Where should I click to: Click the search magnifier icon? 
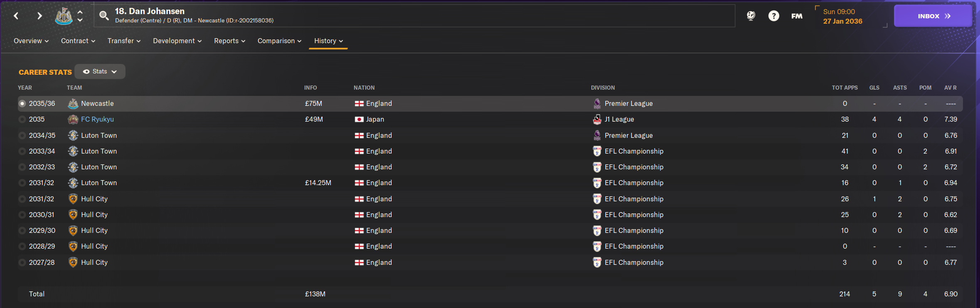pos(104,16)
